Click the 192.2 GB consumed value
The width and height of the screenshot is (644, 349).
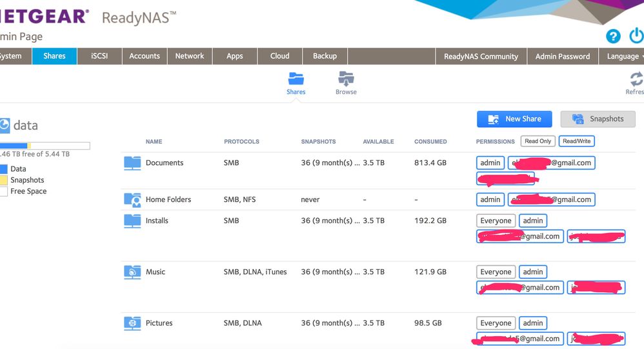click(x=430, y=221)
